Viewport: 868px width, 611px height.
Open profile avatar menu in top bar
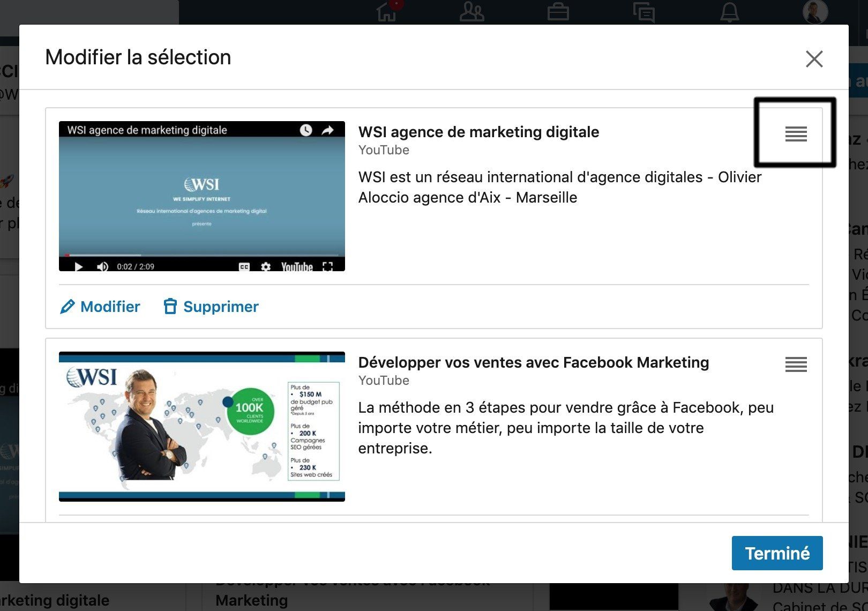point(815,11)
